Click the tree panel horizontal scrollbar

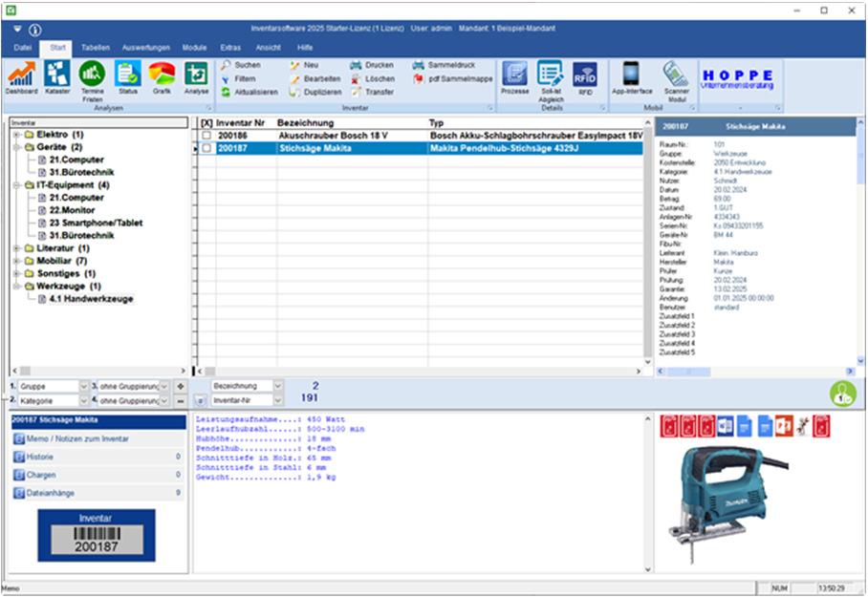pos(98,371)
